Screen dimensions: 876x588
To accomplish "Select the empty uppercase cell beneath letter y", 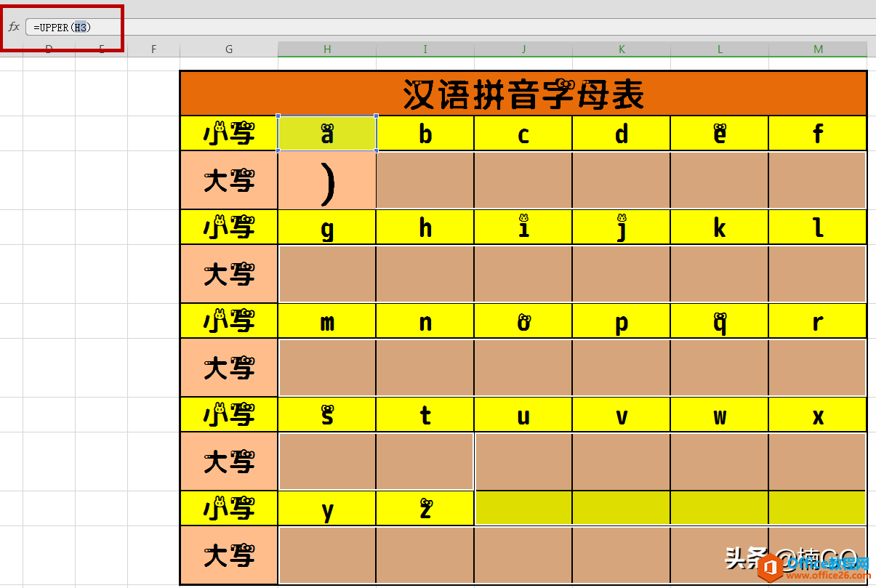I will (x=327, y=555).
